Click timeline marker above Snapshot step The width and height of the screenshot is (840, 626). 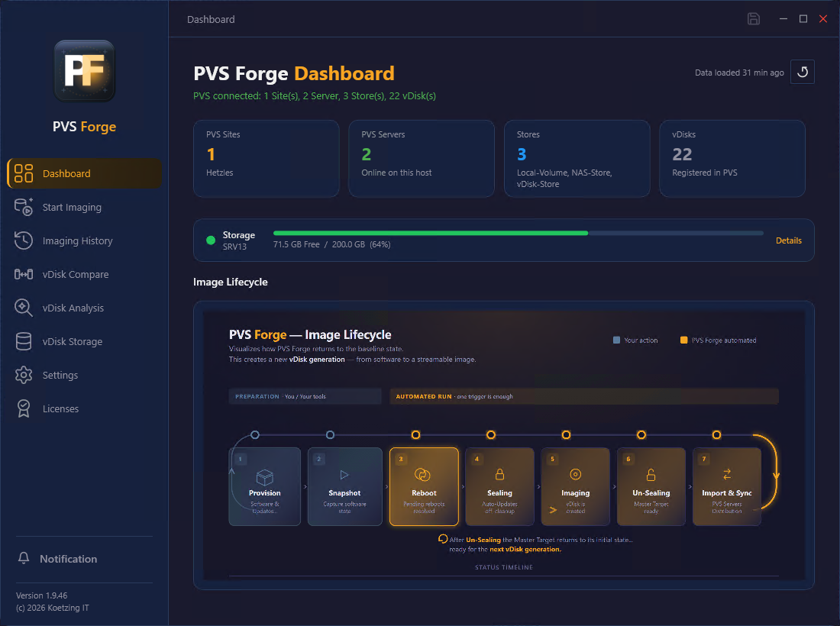tap(330, 435)
